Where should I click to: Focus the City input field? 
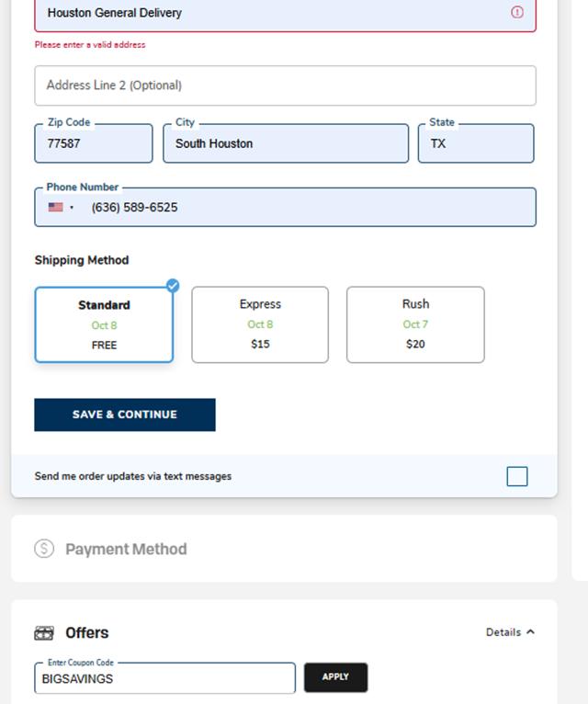(286, 144)
